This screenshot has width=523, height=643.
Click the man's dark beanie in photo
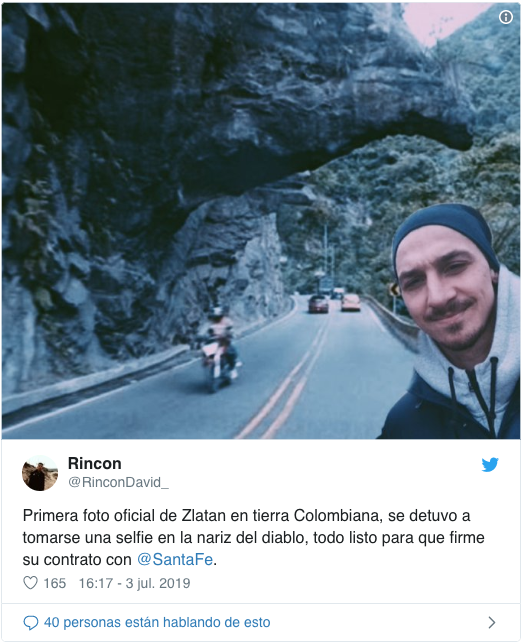[445, 236]
